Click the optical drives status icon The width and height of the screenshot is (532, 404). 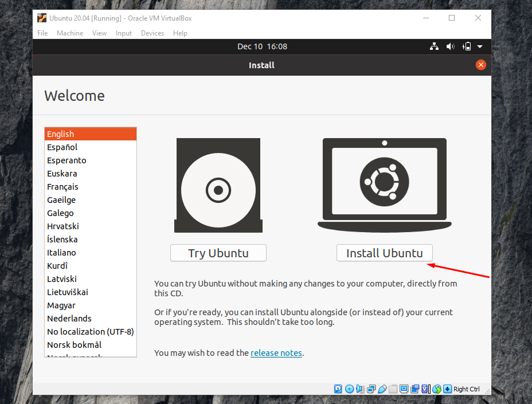tap(349, 389)
